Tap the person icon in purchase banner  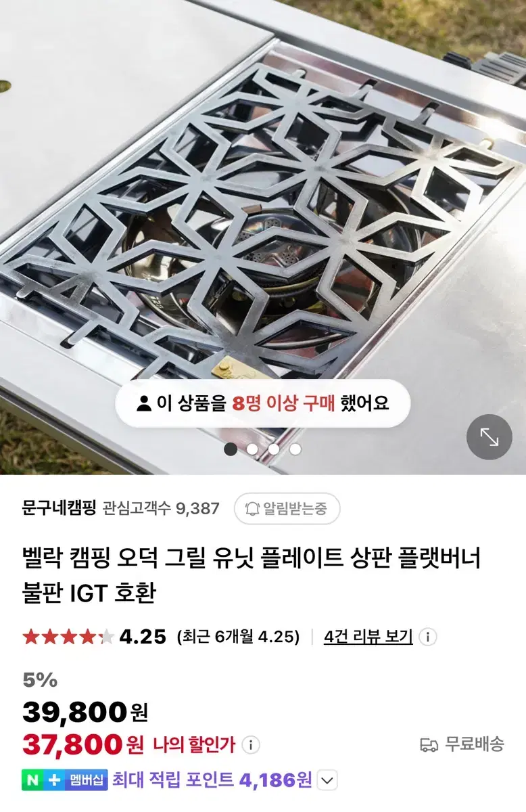click(143, 403)
